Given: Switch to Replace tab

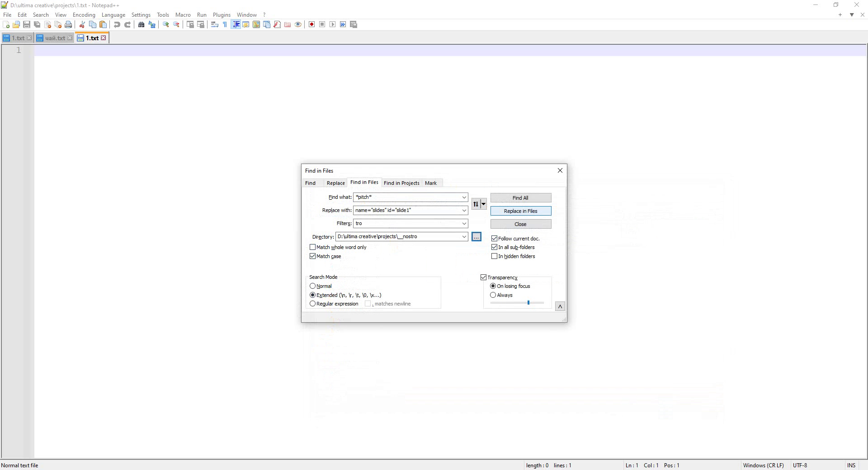Looking at the screenshot, I should [x=336, y=183].
